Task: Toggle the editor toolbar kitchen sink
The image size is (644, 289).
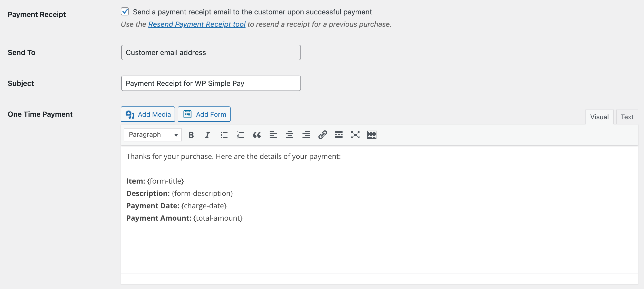Action: point(372,135)
